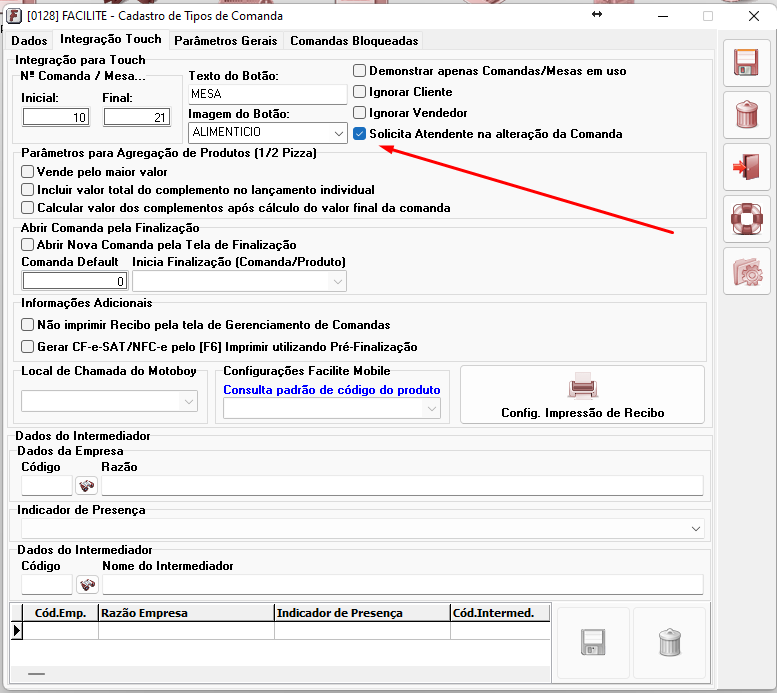Click the binoculars search next to Intermediador Código
This screenshot has width=777, height=693.
pyautogui.click(x=88, y=584)
